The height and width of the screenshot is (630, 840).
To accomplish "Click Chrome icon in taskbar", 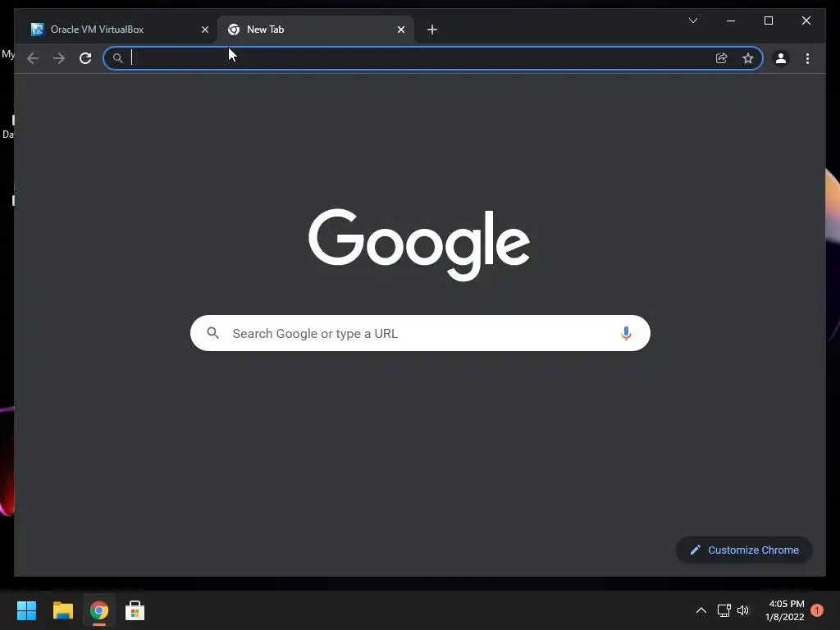I will coord(99,610).
